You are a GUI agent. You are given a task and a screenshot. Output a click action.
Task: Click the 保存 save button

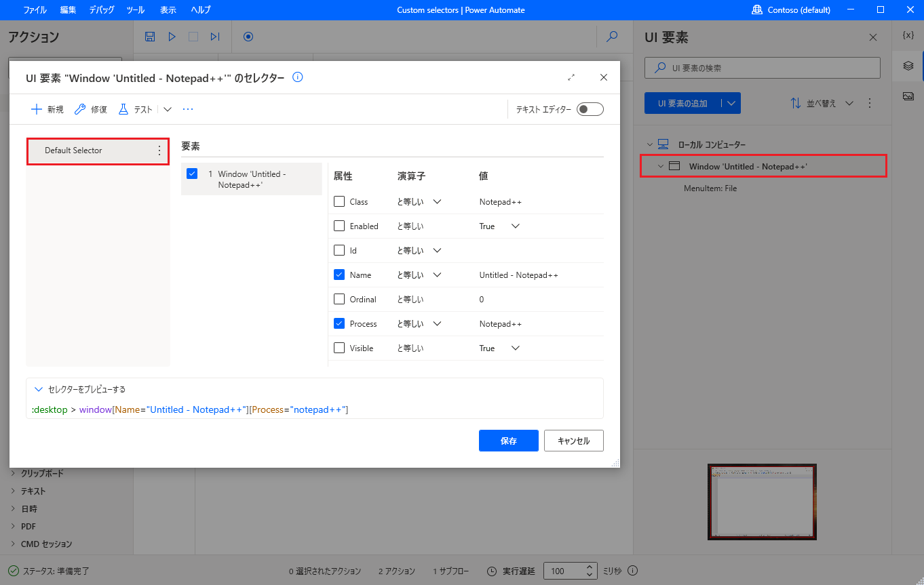tap(509, 441)
